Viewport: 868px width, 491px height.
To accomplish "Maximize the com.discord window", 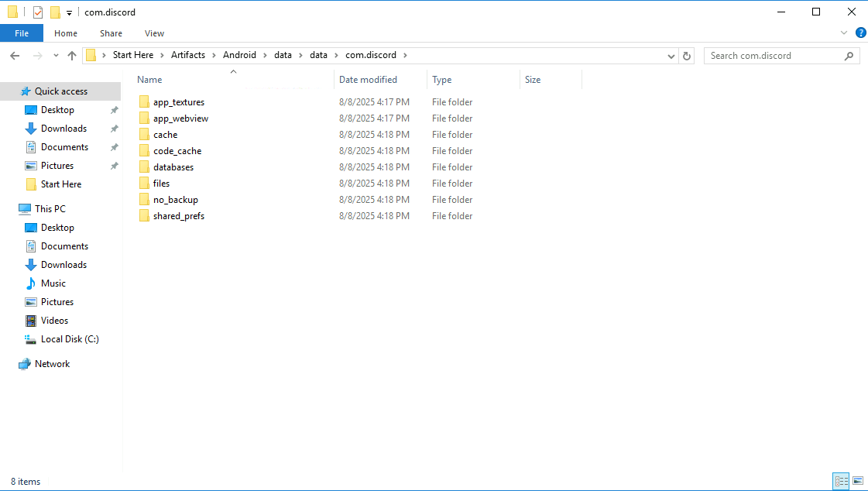I will [x=816, y=12].
